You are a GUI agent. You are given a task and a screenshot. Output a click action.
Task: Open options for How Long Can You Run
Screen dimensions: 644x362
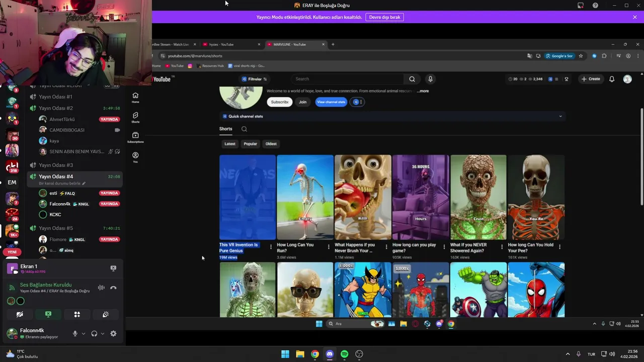pos(329,247)
